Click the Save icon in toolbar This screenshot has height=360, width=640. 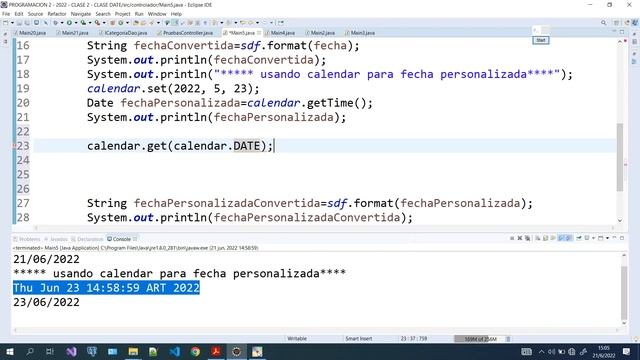coord(19,23)
